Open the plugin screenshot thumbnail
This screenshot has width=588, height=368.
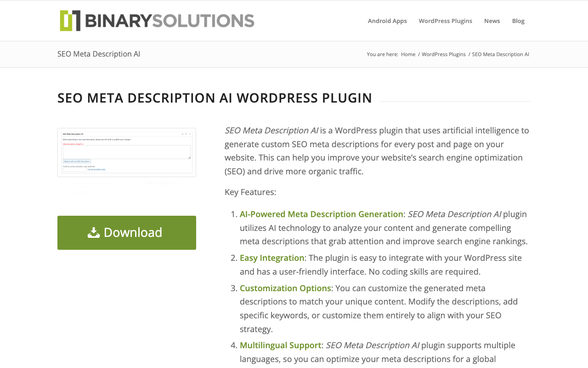(x=127, y=152)
